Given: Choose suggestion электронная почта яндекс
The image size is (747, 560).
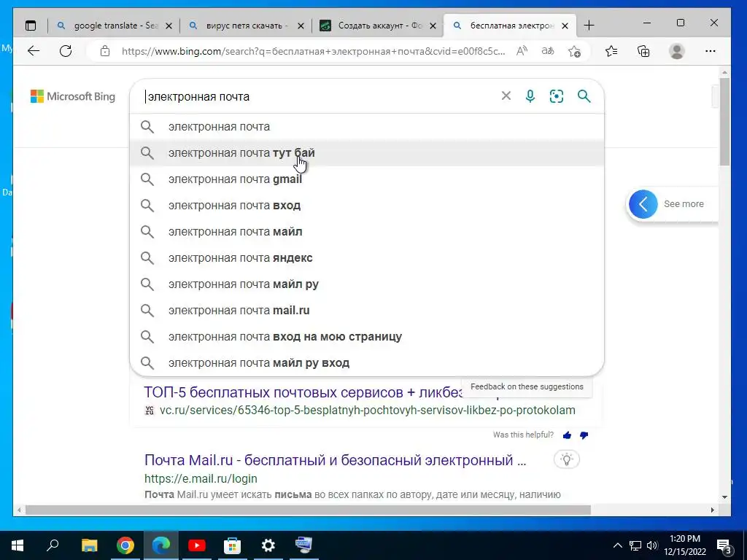Looking at the screenshot, I should pos(367,257).
